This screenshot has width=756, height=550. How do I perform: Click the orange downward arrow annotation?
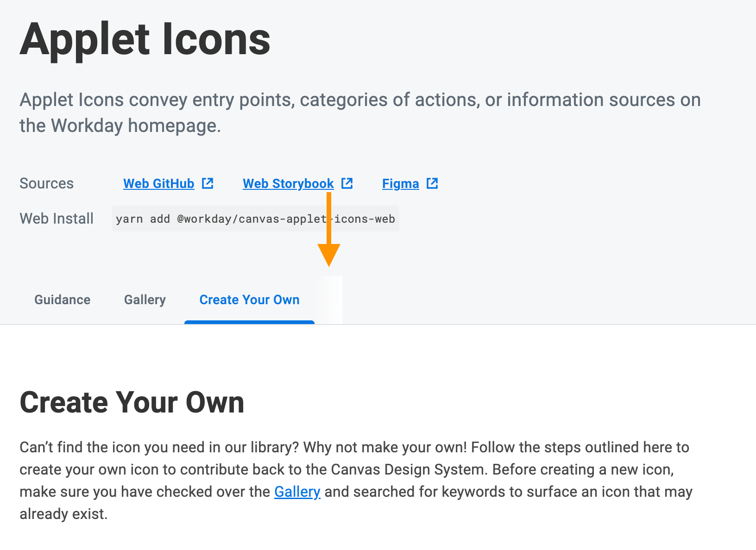(x=329, y=253)
